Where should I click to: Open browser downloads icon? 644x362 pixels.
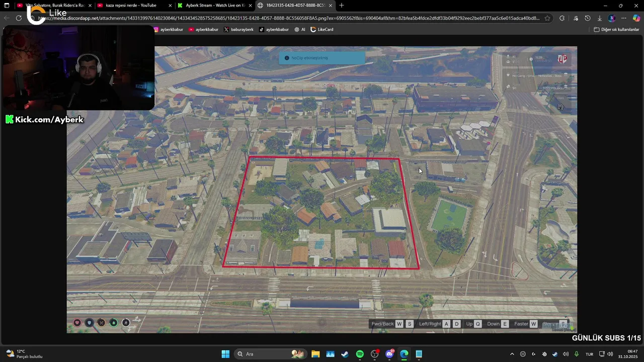pyautogui.click(x=599, y=18)
